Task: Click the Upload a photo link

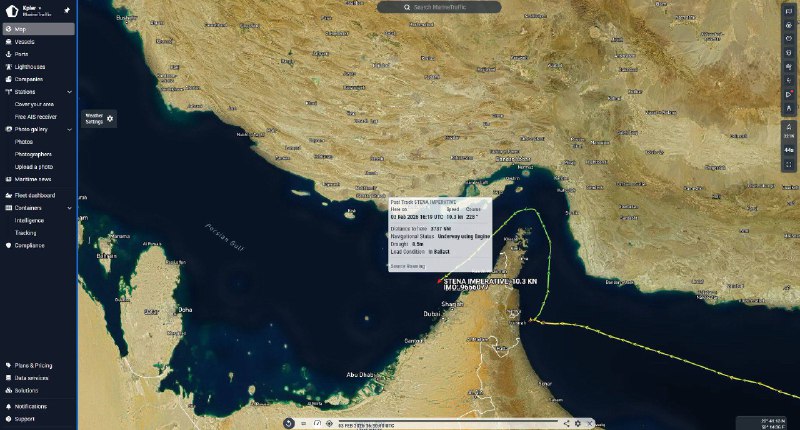Action: click(x=36, y=166)
